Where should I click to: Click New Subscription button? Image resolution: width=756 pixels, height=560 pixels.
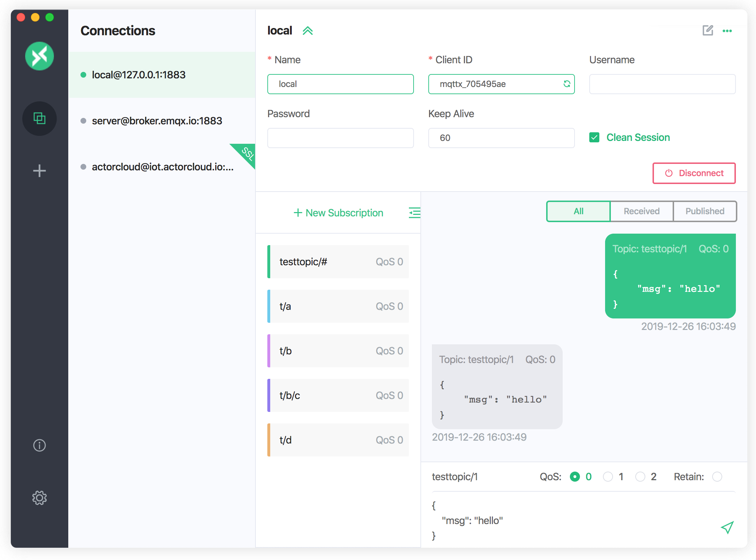tap(338, 213)
